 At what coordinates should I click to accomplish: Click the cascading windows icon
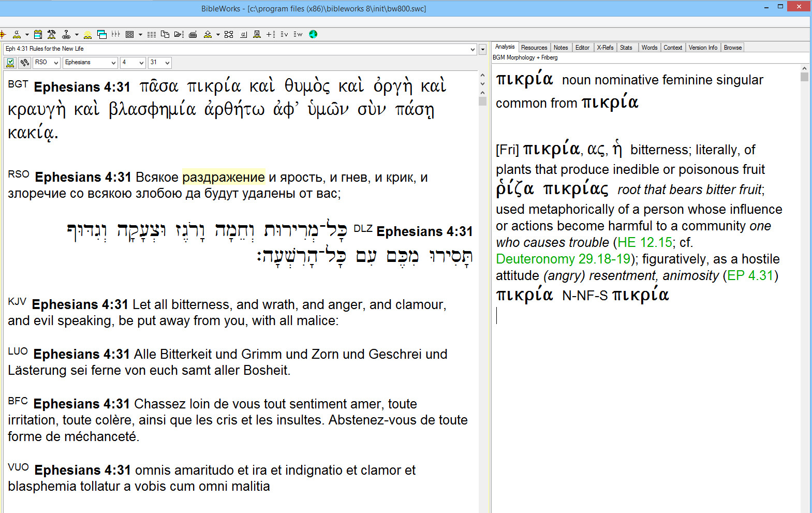click(x=102, y=34)
